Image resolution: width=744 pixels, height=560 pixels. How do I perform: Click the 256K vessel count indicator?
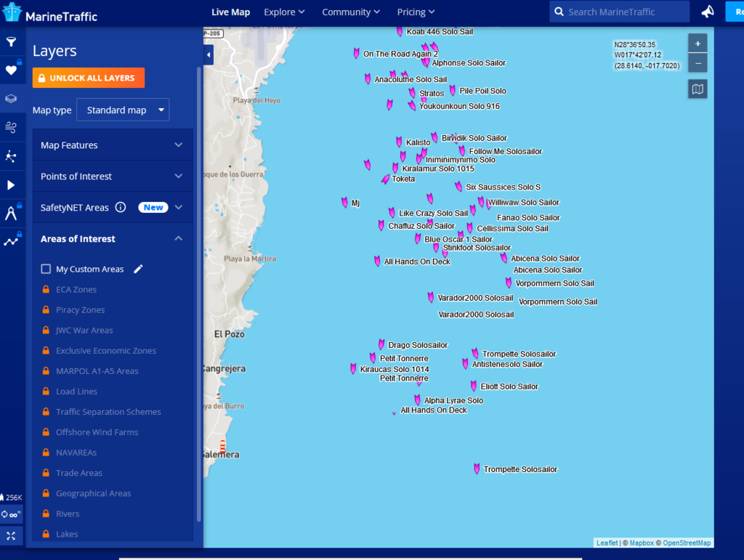pos(12,498)
